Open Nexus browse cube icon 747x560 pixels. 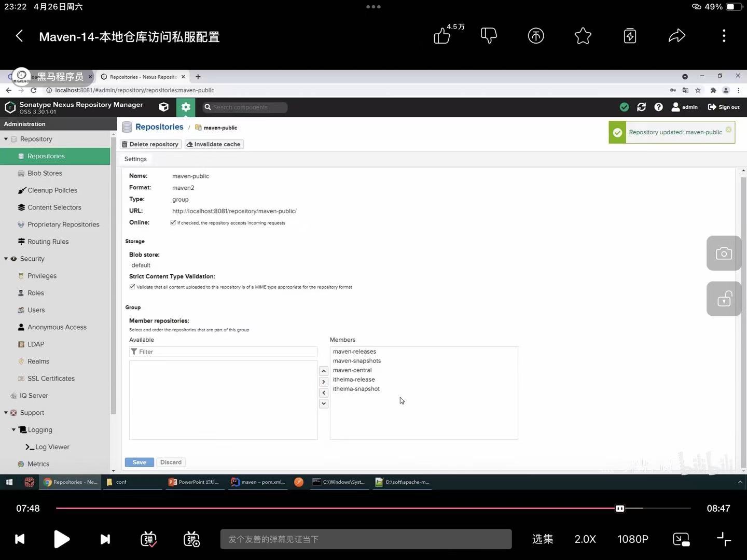[163, 107]
